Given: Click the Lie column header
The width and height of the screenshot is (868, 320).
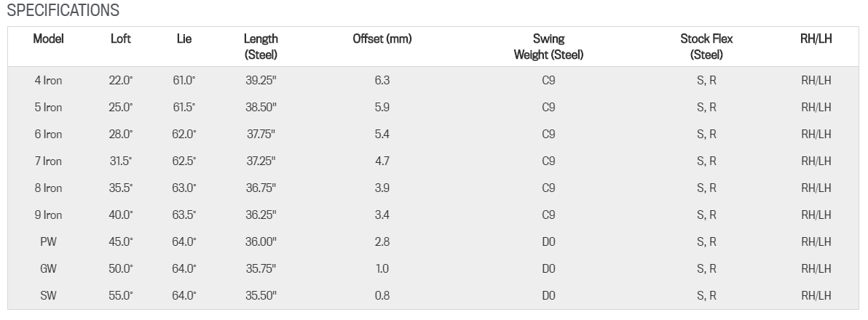Looking at the screenshot, I should click(184, 39).
